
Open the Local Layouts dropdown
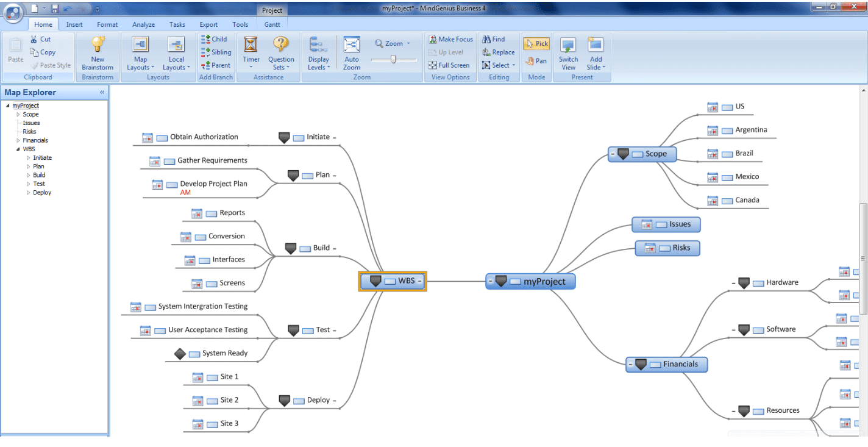click(176, 53)
